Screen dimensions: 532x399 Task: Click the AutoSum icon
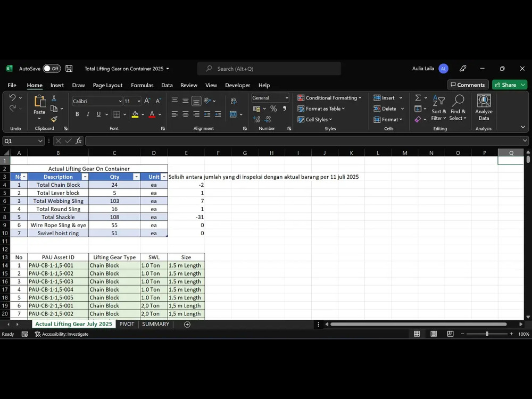[x=418, y=97]
